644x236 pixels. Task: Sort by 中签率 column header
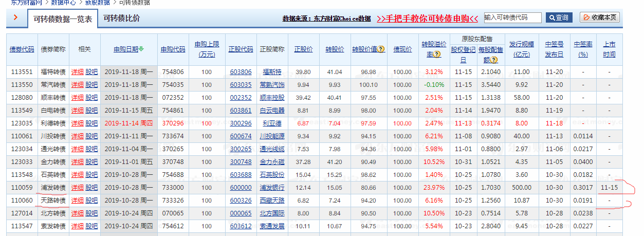(583, 49)
